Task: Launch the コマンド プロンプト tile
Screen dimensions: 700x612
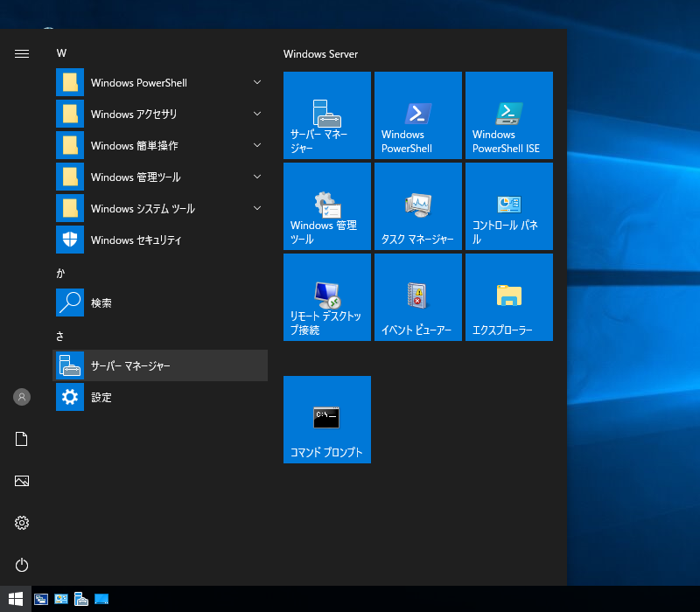Action: tap(326, 420)
